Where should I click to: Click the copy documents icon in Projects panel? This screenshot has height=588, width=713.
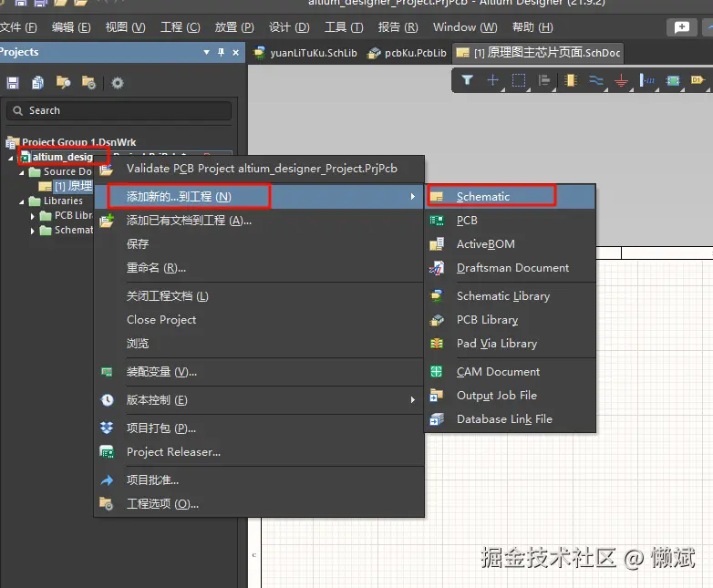[x=37, y=83]
